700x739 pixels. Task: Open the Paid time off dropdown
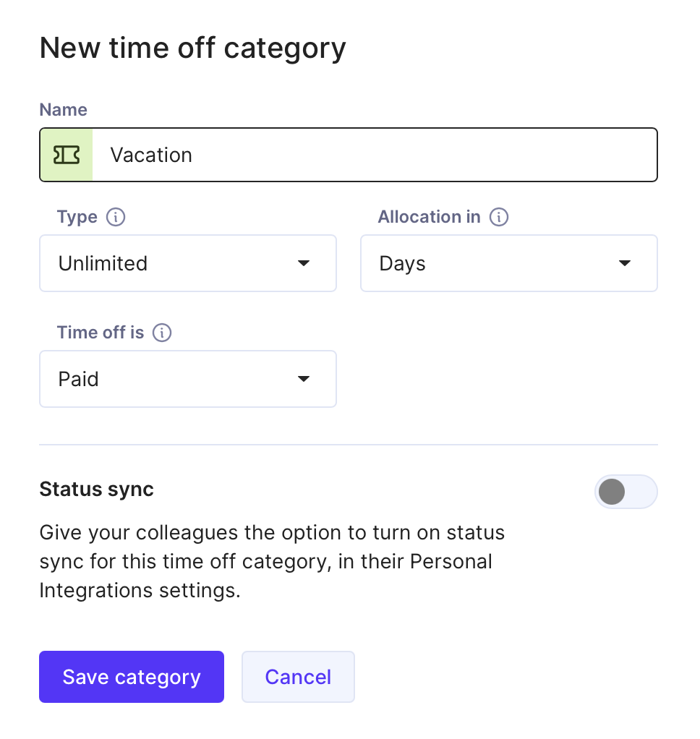pyautogui.click(x=187, y=379)
